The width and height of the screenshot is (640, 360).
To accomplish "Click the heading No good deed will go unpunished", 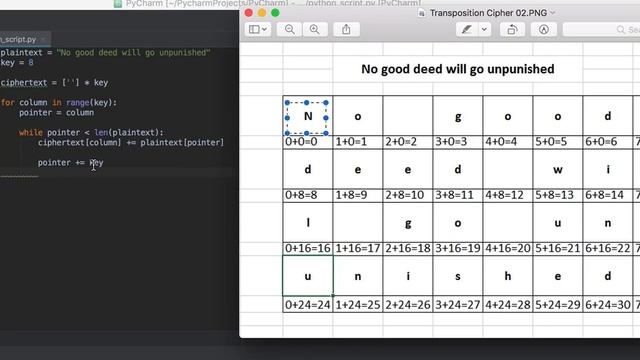I will point(458,69).
